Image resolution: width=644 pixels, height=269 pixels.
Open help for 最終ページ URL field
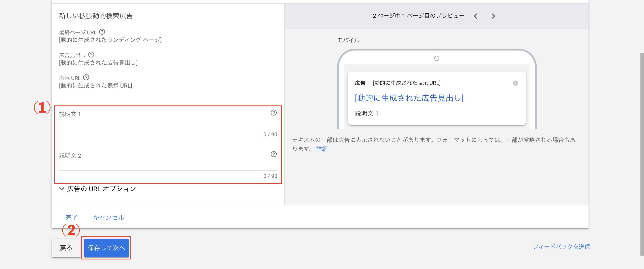102,32
